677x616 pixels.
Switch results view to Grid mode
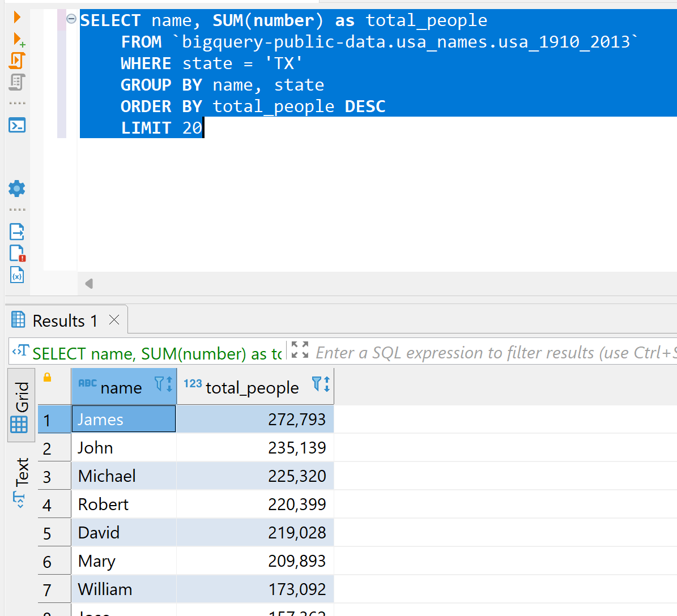point(21,405)
